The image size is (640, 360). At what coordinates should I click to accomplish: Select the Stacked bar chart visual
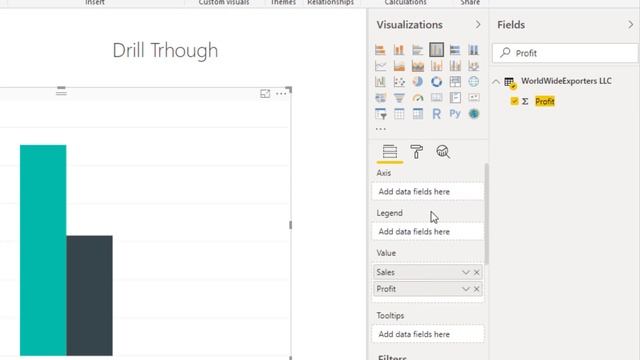click(380, 50)
